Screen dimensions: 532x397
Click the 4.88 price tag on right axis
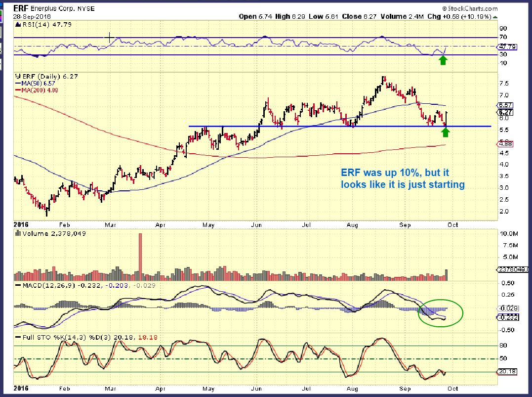pyautogui.click(x=505, y=144)
